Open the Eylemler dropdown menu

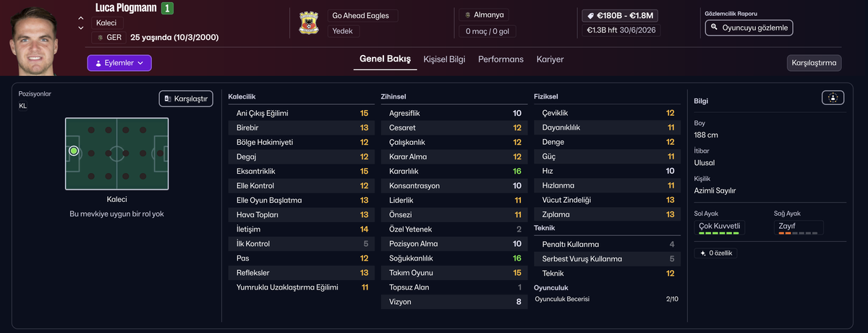coord(119,63)
